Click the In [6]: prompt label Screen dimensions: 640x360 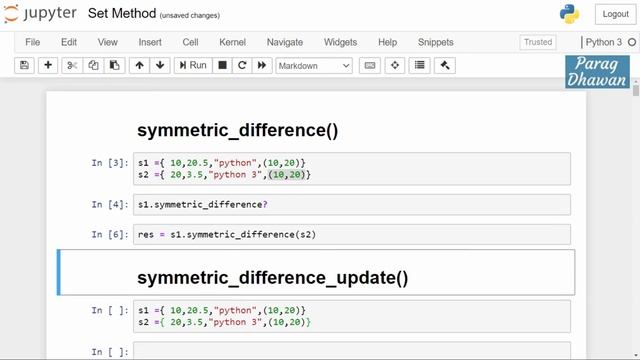point(110,235)
